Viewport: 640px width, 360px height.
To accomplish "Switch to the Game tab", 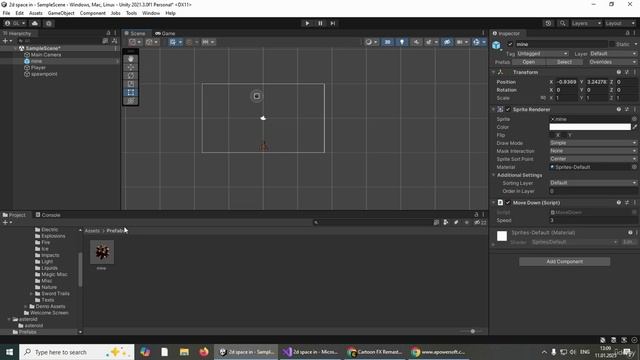I will [x=165, y=33].
